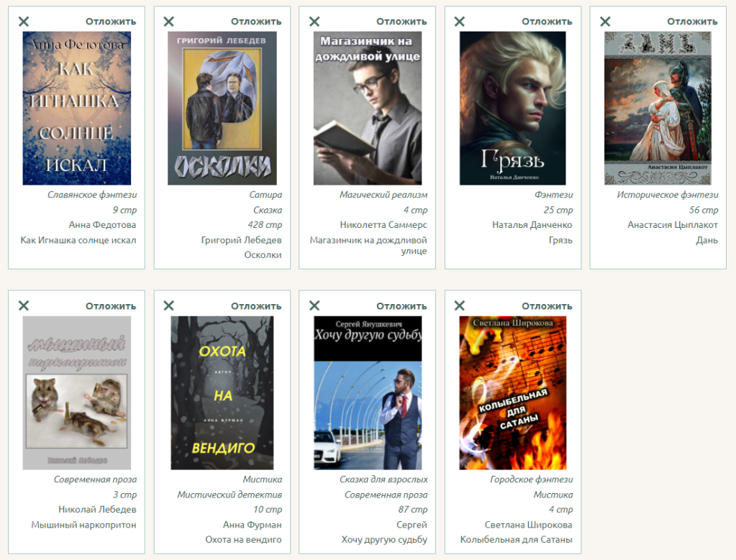Screen dimensions: 736x560
Task: Remove 'Охота на вендиго' using X icon
Action: click(169, 306)
